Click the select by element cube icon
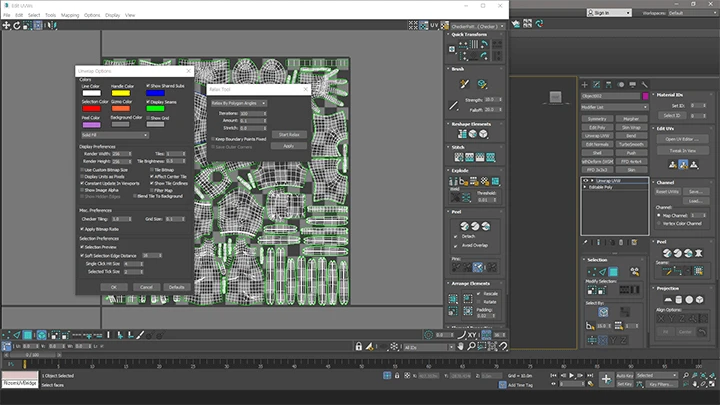Screen dimensions: 720x405 point(603,312)
